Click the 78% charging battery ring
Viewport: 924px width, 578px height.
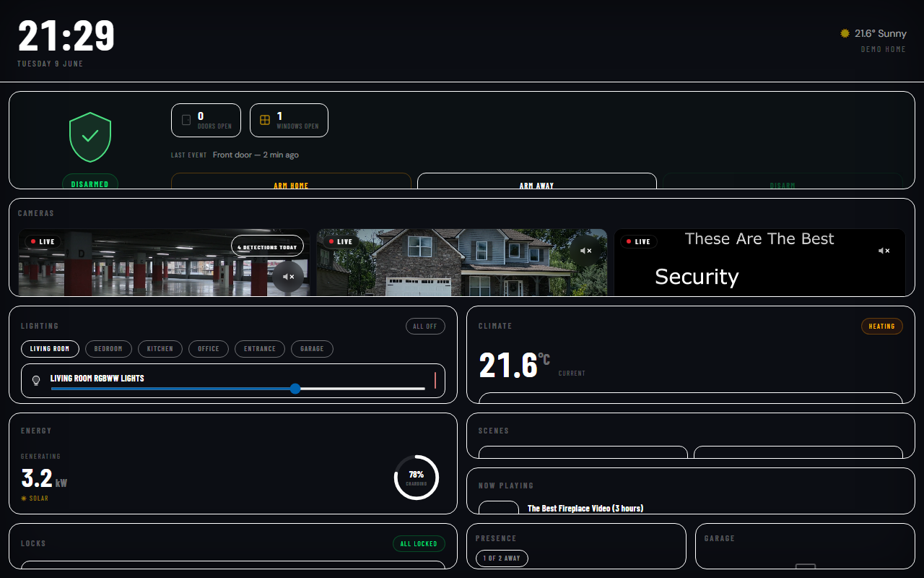(x=417, y=478)
